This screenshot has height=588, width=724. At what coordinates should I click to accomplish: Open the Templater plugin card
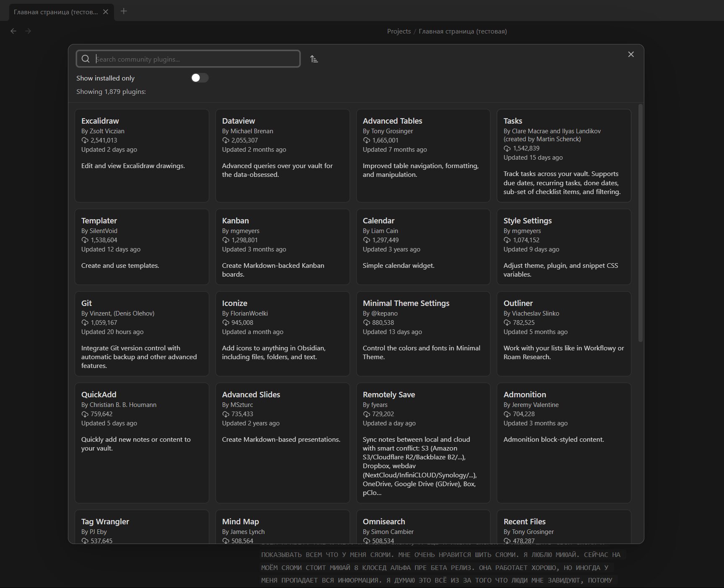142,247
